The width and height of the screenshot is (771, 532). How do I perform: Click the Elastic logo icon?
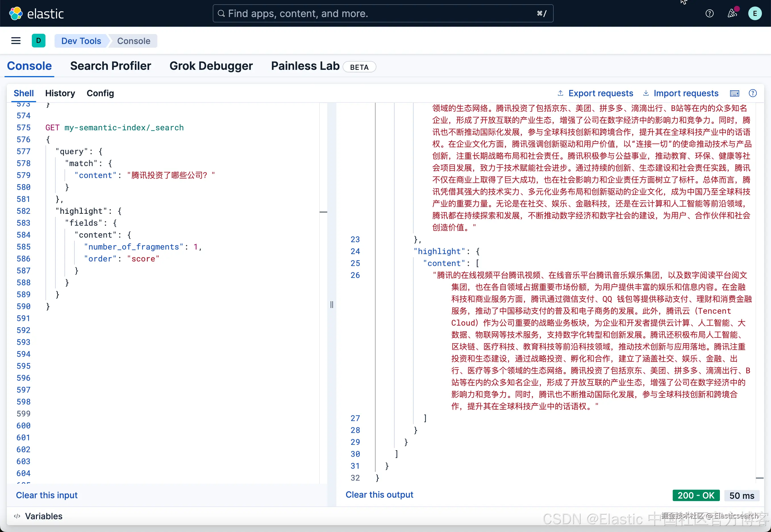tap(16, 14)
